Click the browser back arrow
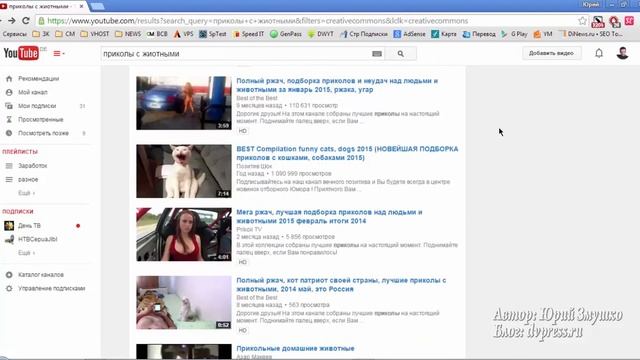Viewport: 640px width, 360px height. pos(1,20)
